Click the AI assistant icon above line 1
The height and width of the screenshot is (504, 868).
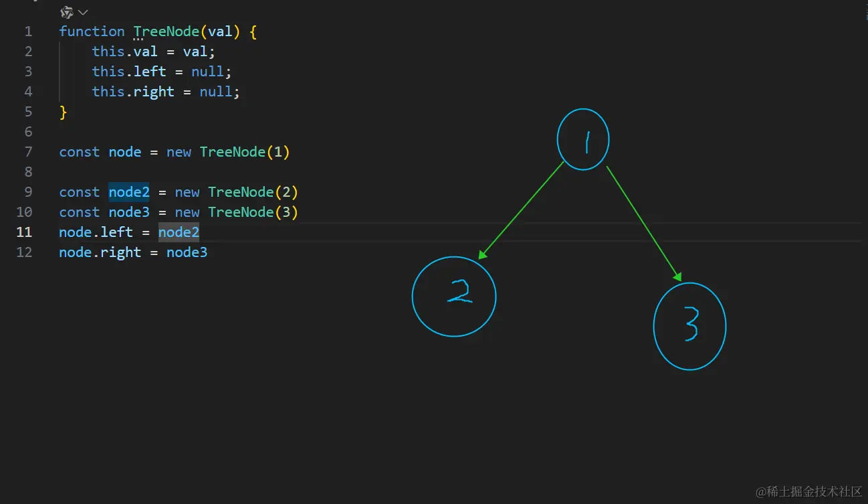pyautogui.click(x=67, y=12)
